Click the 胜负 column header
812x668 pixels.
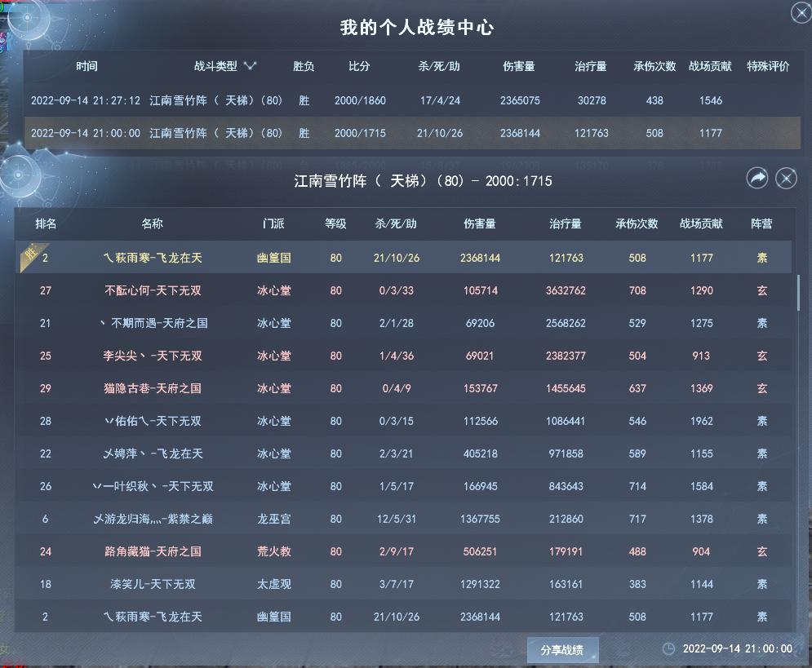pyautogui.click(x=304, y=66)
